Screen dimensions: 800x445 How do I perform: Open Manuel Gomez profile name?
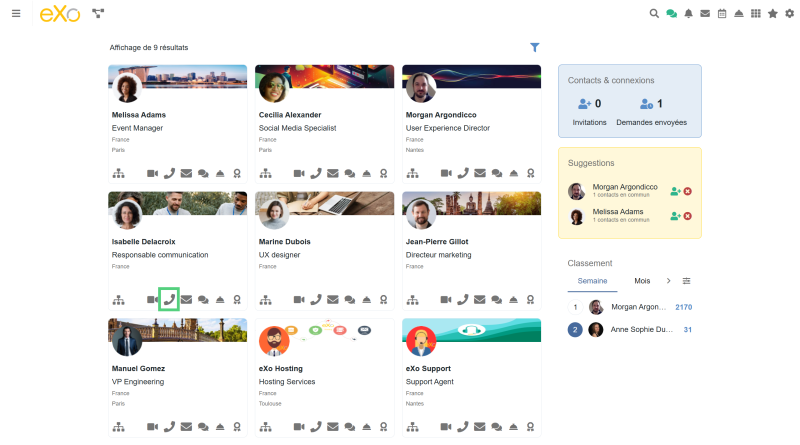pos(138,368)
